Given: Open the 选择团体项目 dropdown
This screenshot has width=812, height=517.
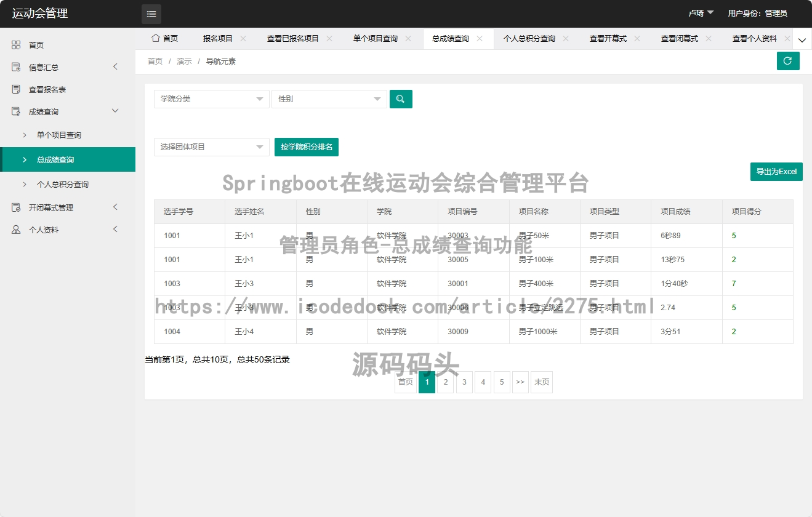Looking at the screenshot, I should point(211,147).
